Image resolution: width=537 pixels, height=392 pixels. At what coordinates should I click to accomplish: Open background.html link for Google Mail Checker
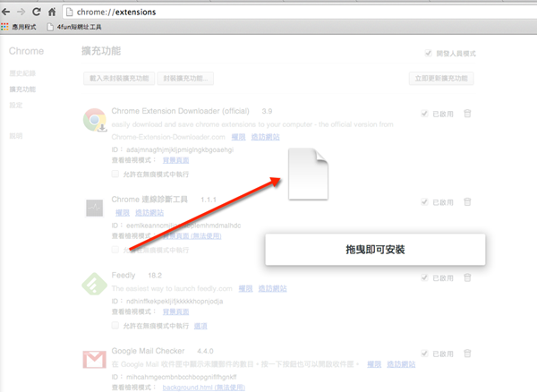204,388
